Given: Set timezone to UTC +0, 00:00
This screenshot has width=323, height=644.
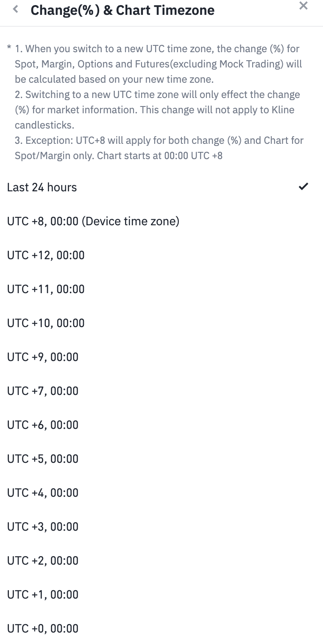Looking at the screenshot, I should [x=43, y=628].
